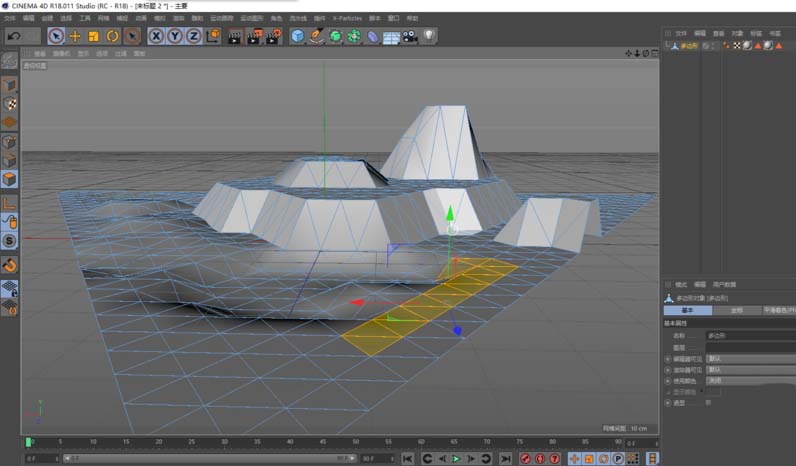796x466 pixels.
Task: Switch to Polygons mode in left sidebar
Action: coord(9,179)
